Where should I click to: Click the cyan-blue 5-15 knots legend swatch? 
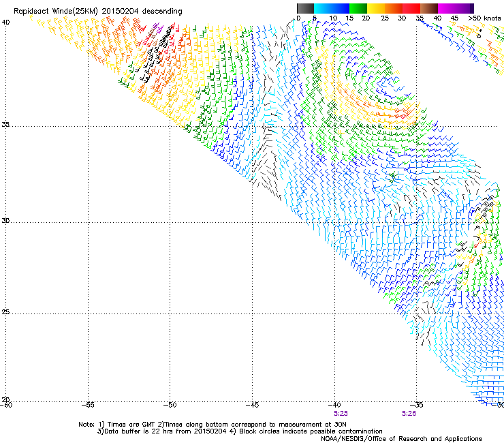coord(332,8)
